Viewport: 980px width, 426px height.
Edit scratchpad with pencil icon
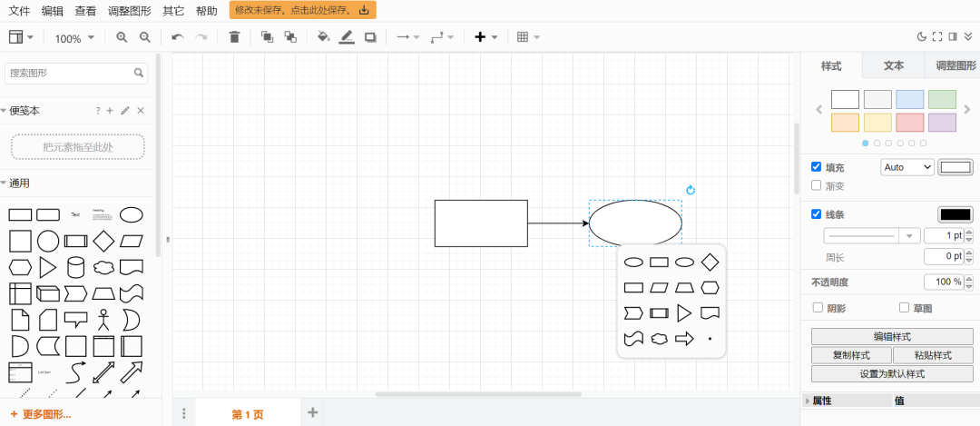125,111
